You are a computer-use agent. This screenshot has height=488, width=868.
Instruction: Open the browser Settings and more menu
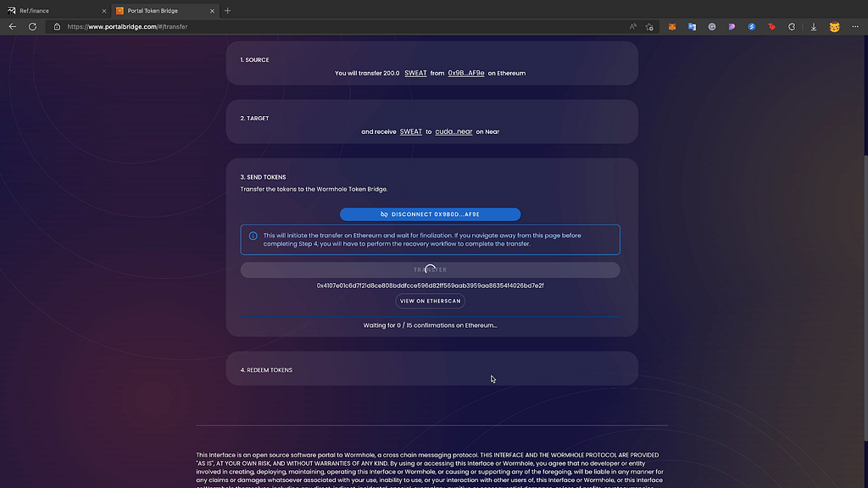point(855,26)
